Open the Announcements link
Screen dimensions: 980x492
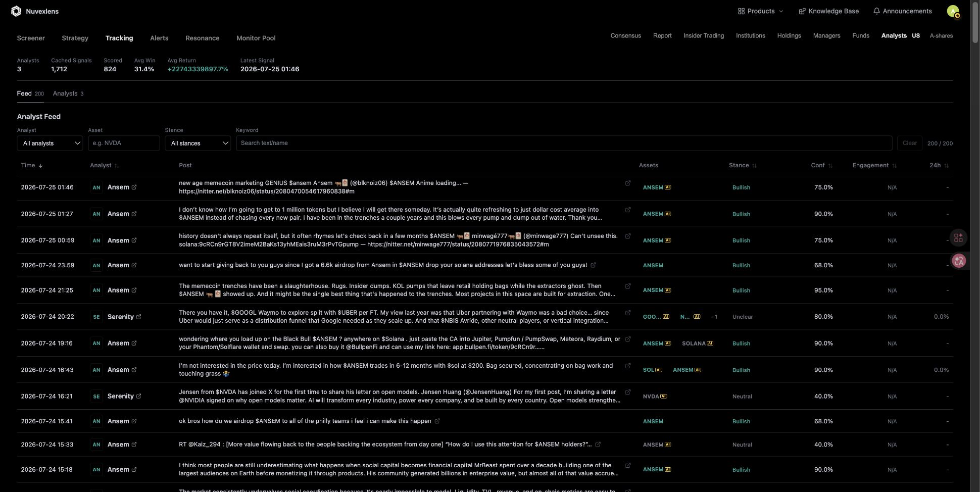coord(902,11)
